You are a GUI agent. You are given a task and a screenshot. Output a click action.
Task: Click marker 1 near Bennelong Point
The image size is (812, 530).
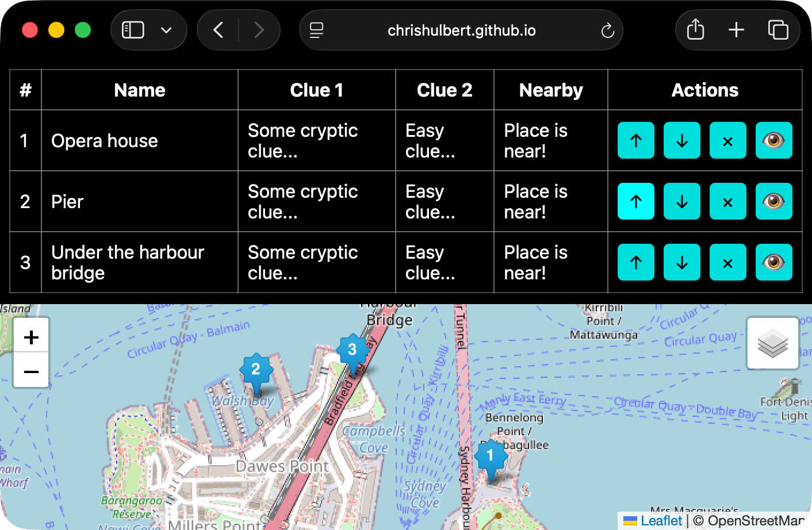click(x=490, y=456)
